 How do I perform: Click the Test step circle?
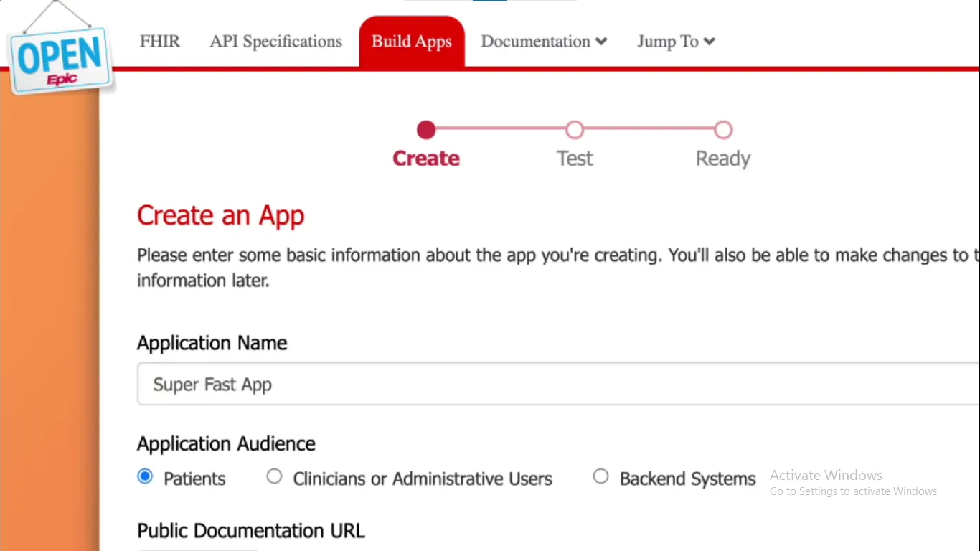coord(574,130)
